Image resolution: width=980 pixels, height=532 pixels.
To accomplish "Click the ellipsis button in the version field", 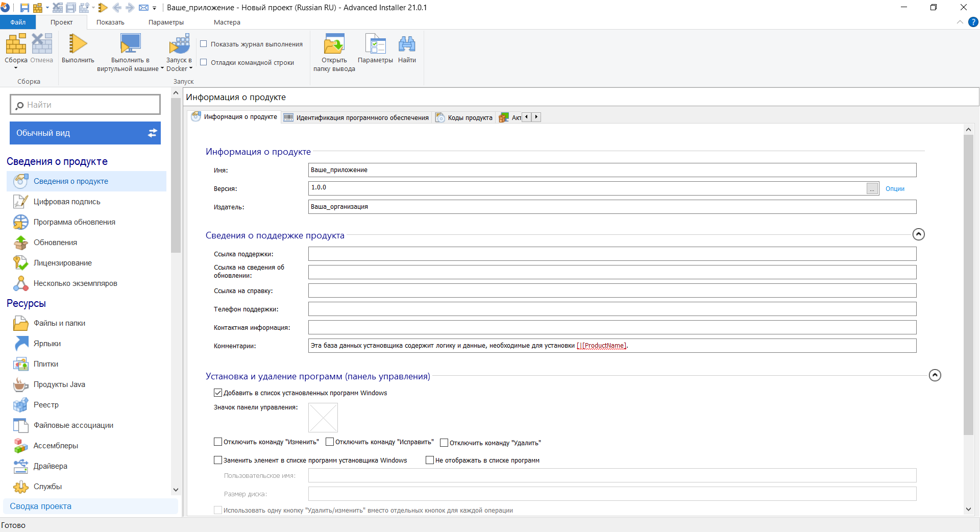I will pyautogui.click(x=872, y=188).
